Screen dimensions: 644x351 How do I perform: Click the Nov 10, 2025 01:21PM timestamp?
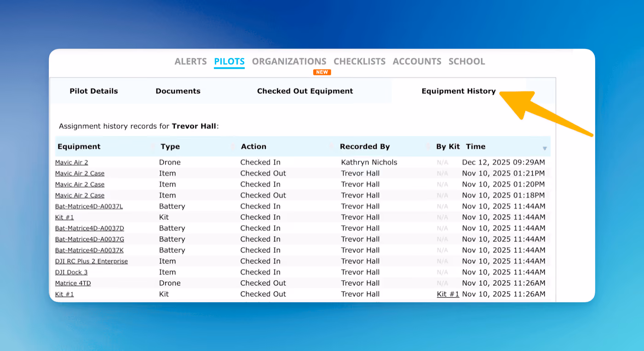pos(504,173)
